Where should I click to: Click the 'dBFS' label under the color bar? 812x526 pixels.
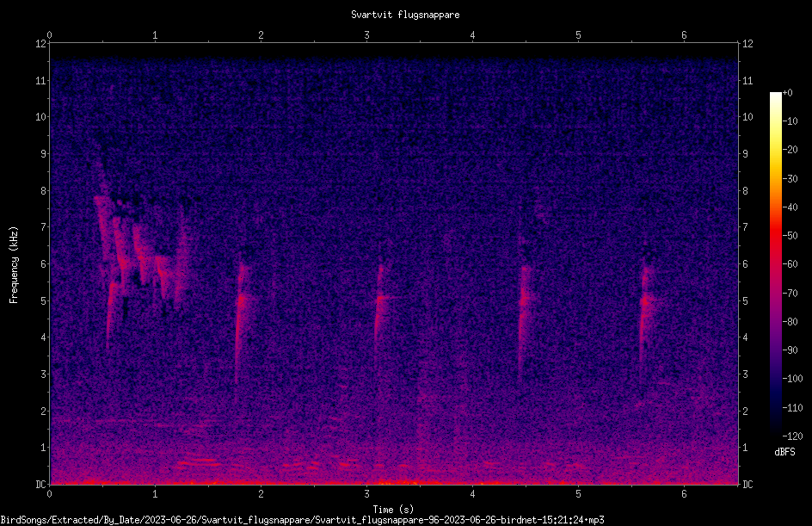[x=784, y=452]
